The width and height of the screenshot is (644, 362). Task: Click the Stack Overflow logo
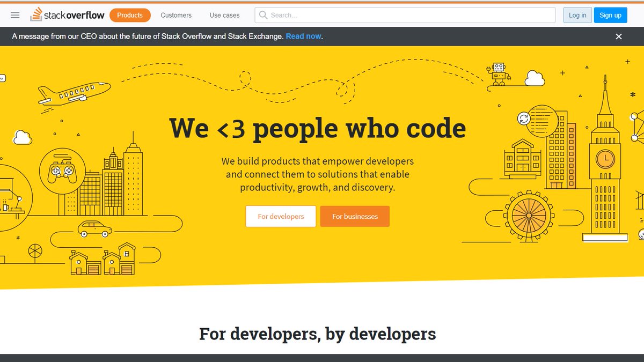point(67,14)
